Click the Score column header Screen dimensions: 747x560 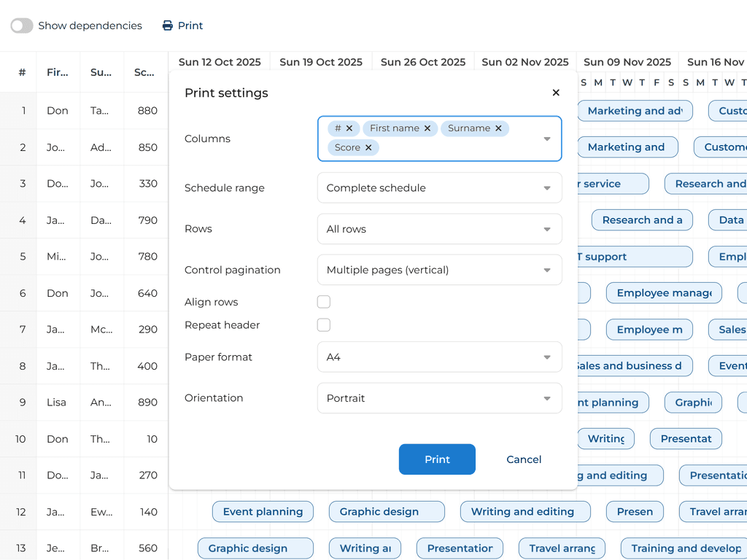[144, 72]
